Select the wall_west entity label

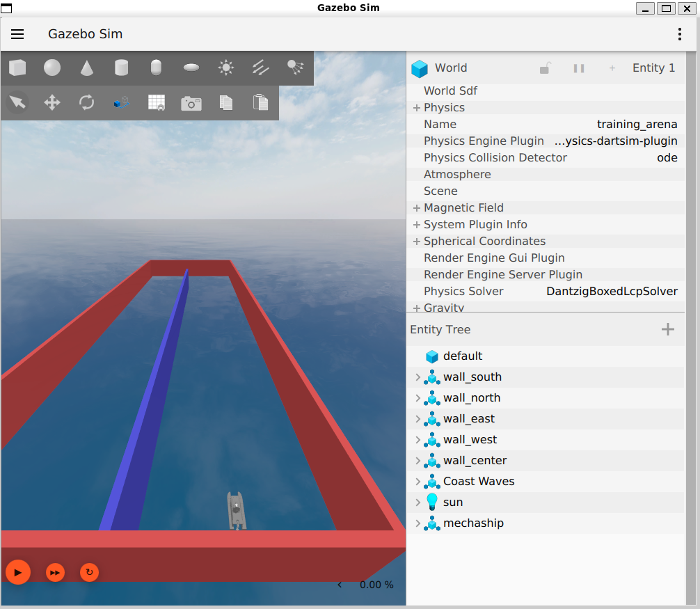click(x=470, y=440)
